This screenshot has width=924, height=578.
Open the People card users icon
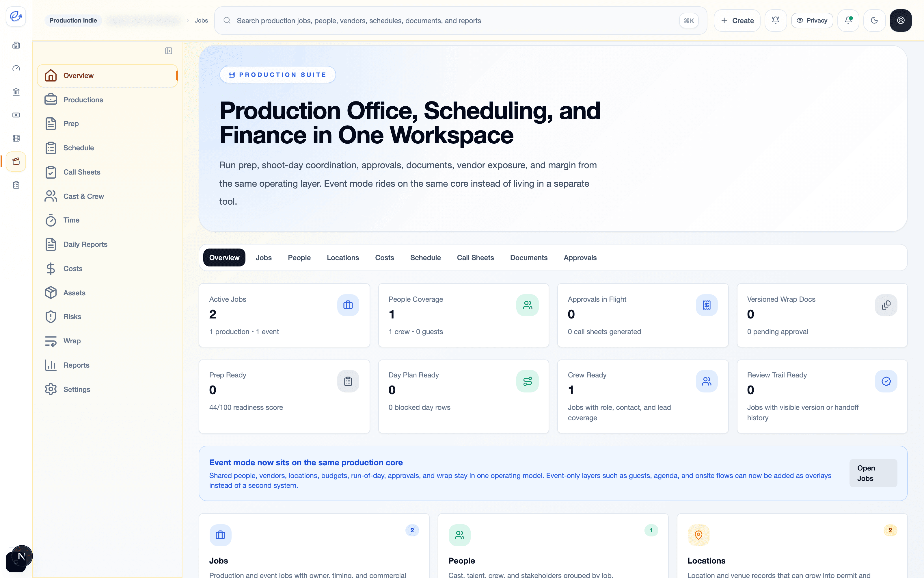459,535
